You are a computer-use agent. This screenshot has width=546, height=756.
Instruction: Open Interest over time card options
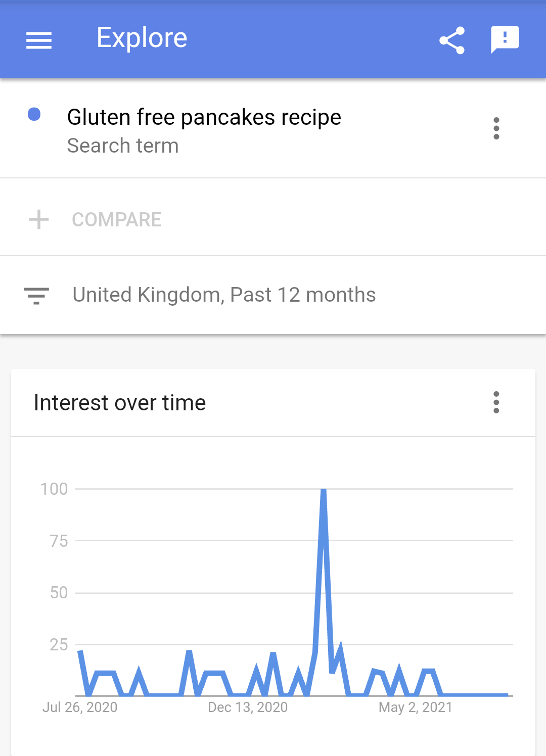(496, 402)
